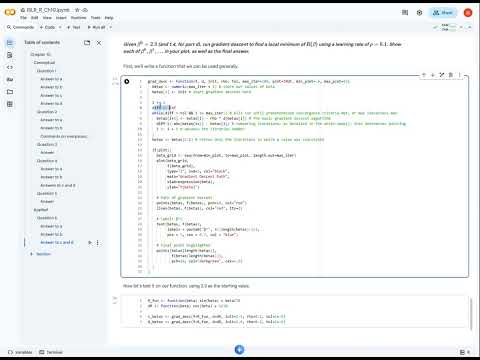480x360 pixels.
Task: Delete the selected cell
Action: [451, 75]
